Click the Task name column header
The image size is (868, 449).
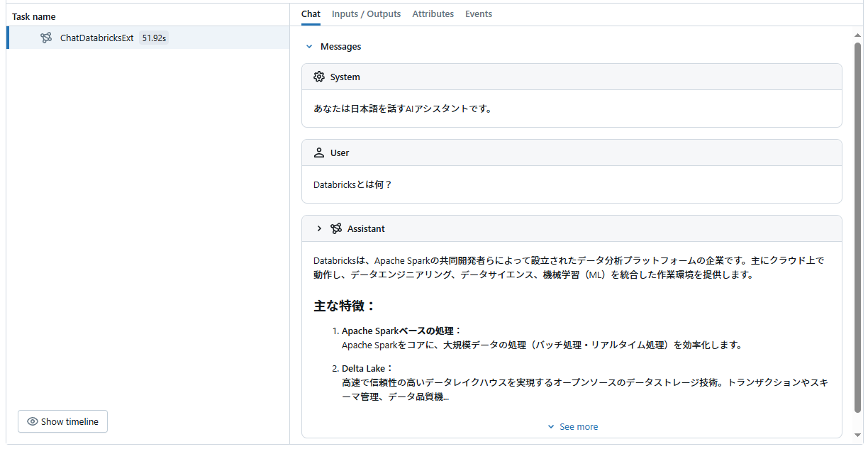33,16
